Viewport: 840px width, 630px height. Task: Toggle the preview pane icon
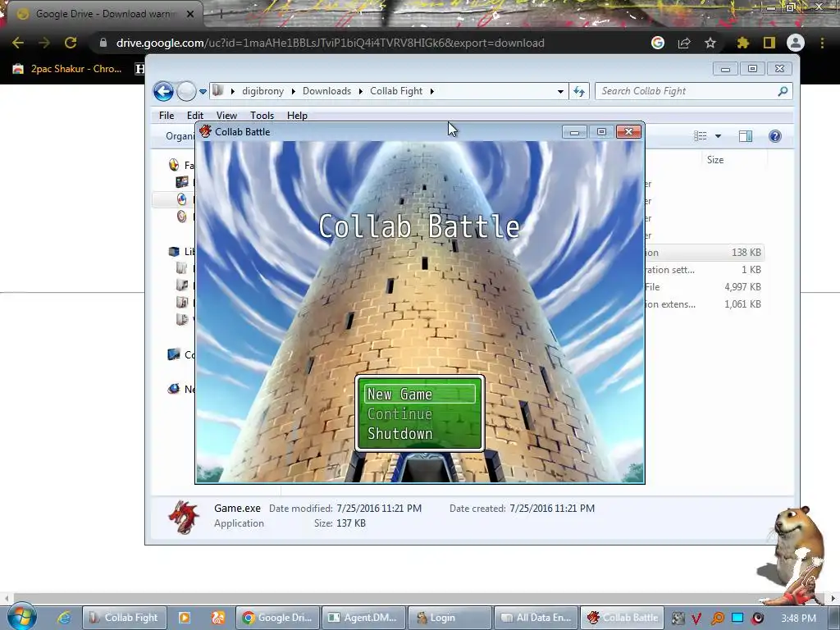point(746,136)
